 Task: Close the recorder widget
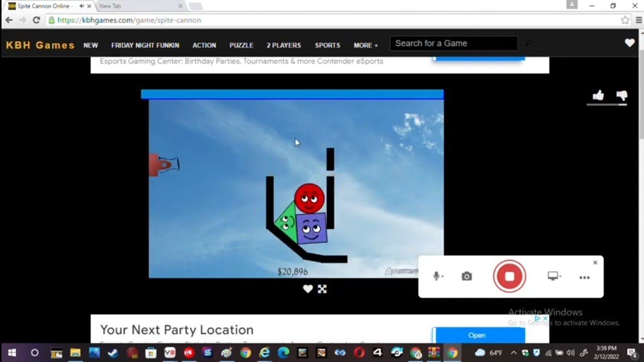(x=595, y=262)
